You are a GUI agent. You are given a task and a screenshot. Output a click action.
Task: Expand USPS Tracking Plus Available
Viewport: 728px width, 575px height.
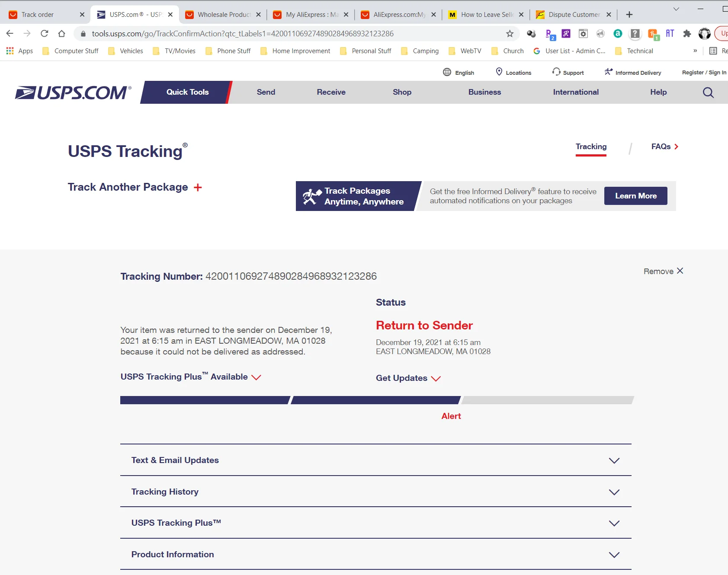coord(191,377)
